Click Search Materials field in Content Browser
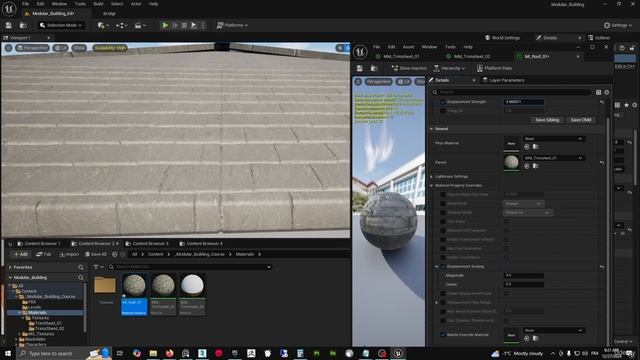Viewport: 640px width, 360px height. (189, 267)
